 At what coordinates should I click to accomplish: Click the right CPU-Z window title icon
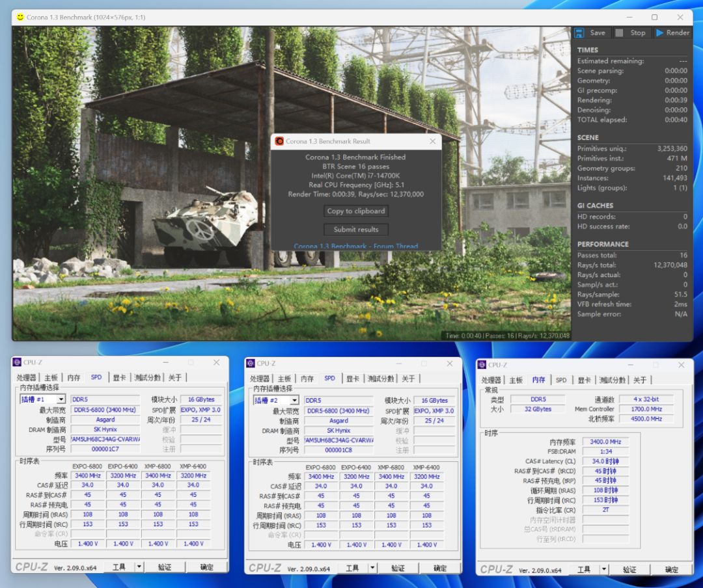[482, 365]
